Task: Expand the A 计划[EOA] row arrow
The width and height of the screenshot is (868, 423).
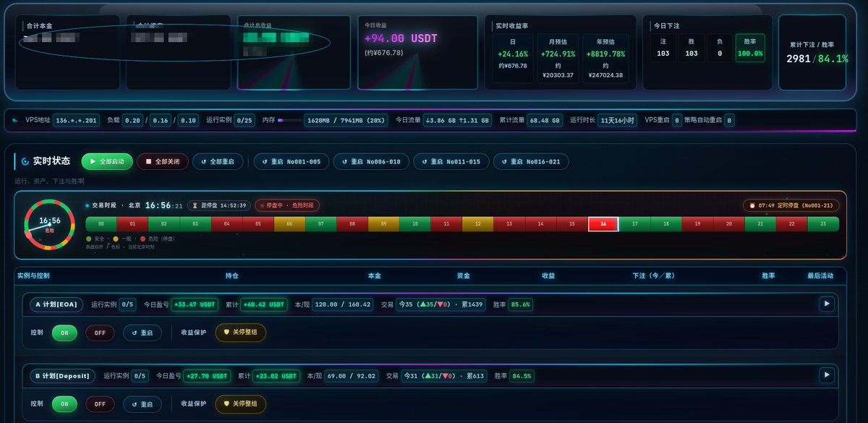Action: pyautogui.click(x=827, y=304)
